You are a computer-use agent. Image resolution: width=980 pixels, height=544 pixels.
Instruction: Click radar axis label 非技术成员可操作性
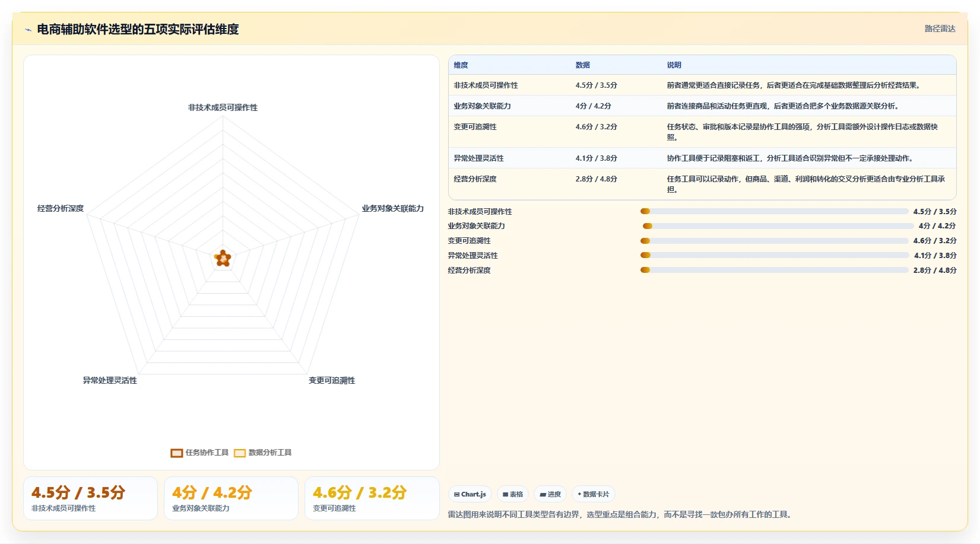[x=223, y=107]
